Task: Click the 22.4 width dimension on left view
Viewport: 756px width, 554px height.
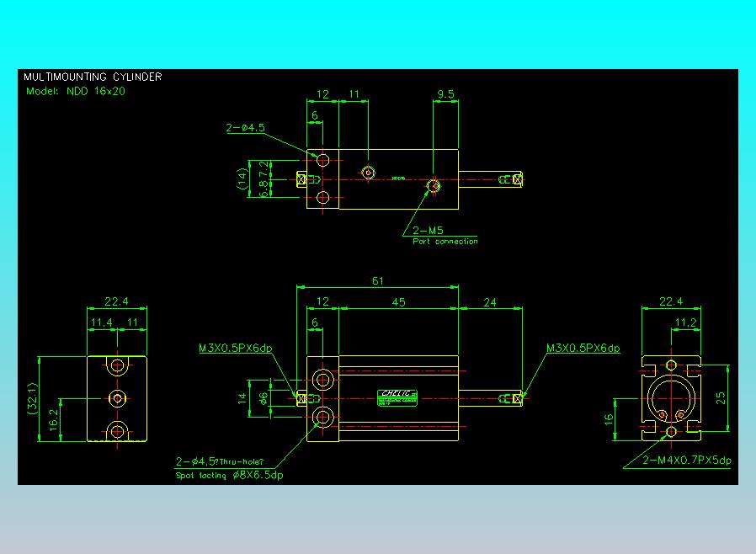Action: [x=117, y=301]
